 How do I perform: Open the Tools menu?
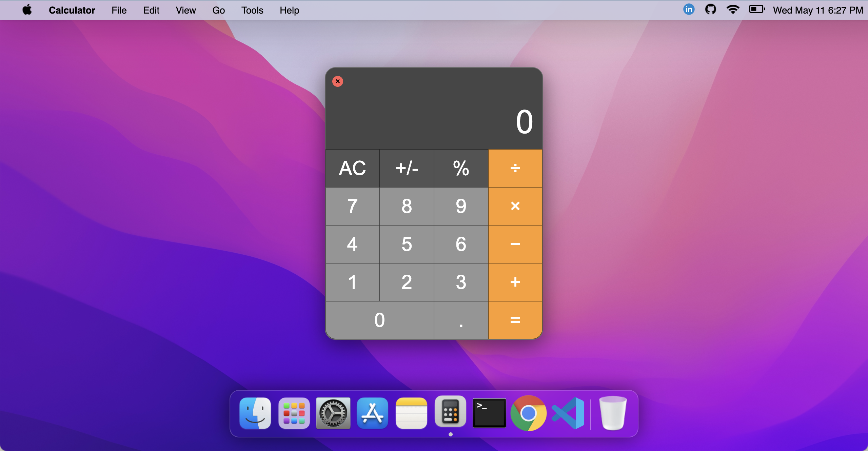[252, 10]
